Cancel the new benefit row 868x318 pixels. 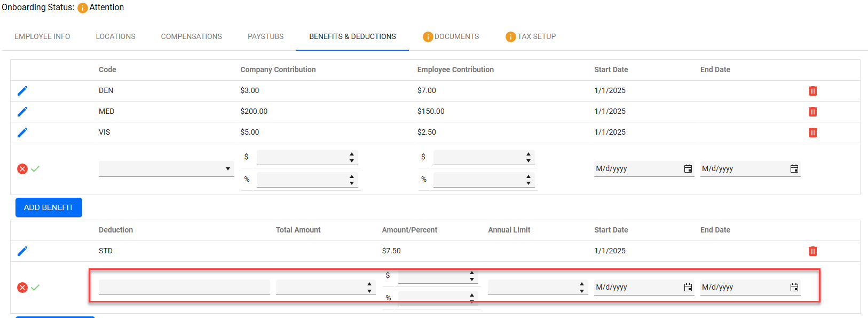pos(22,169)
